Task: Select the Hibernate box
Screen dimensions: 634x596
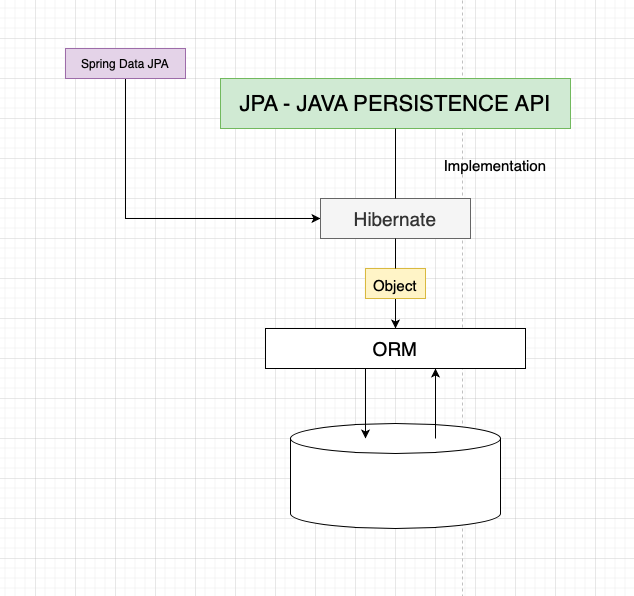Action: 395,218
